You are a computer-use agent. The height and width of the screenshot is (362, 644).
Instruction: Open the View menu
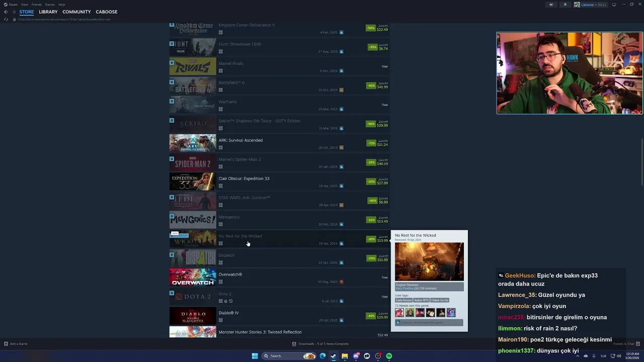(x=24, y=5)
